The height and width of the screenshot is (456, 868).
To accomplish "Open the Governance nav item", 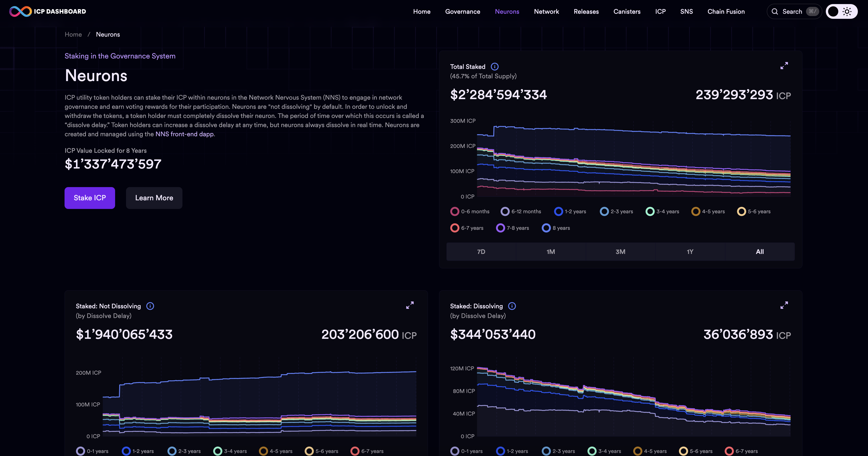I will (462, 11).
